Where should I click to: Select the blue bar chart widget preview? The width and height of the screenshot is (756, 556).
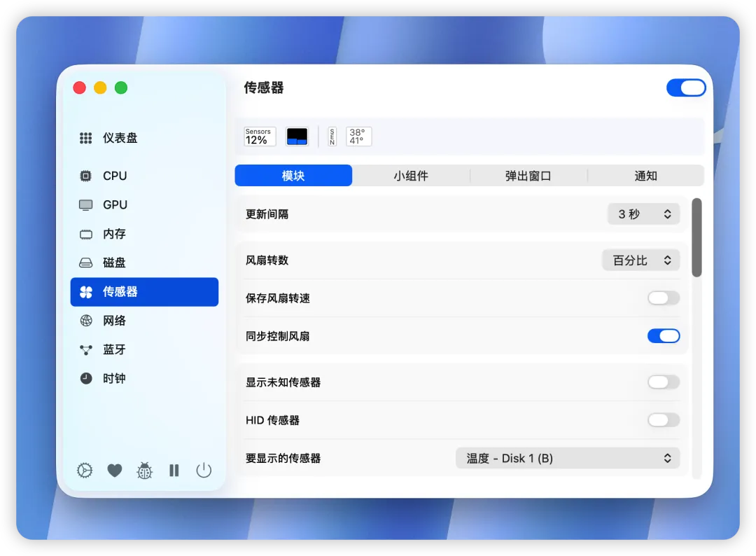click(x=297, y=137)
